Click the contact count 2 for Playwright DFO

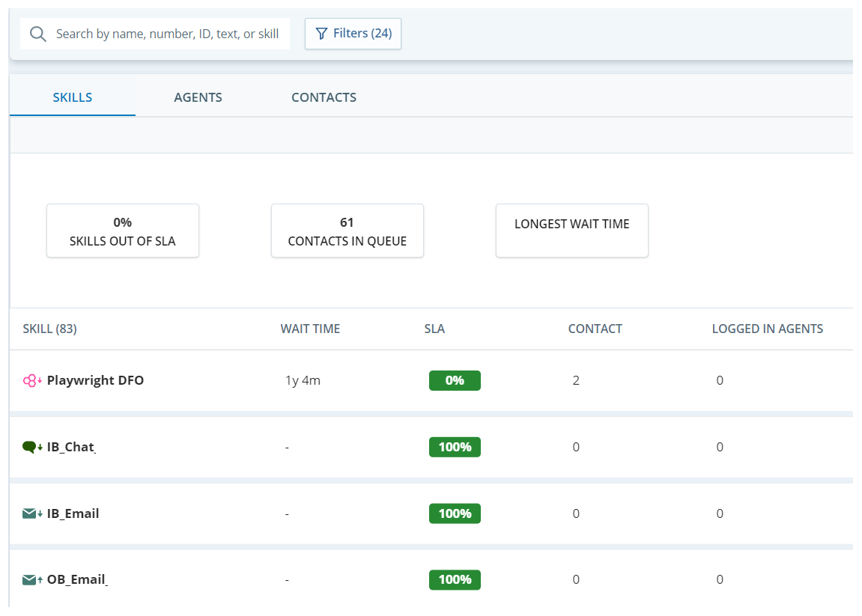click(x=576, y=380)
